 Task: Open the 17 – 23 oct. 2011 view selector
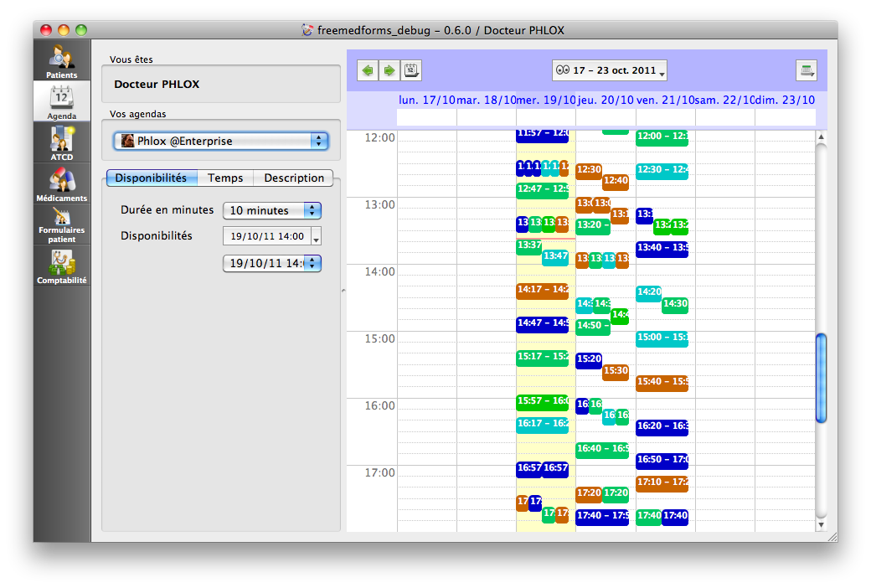[x=609, y=71]
